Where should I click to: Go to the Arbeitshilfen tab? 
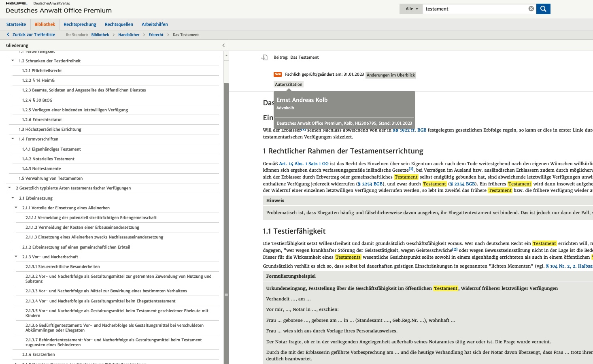point(155,24)
